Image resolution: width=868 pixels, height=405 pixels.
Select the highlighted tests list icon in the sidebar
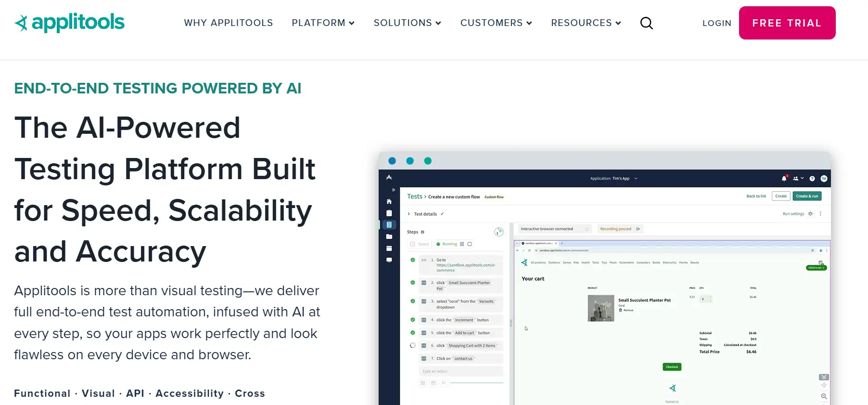tap(389, 225)
